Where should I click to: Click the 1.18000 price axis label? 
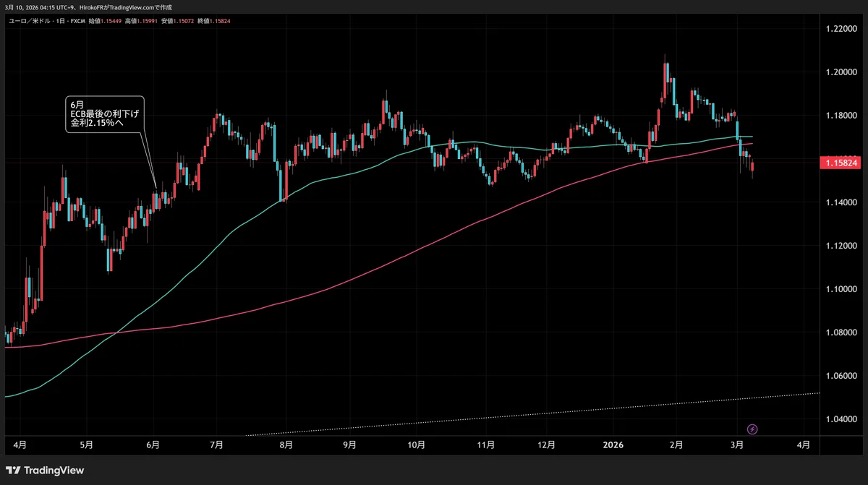click(x=841, y=115)
